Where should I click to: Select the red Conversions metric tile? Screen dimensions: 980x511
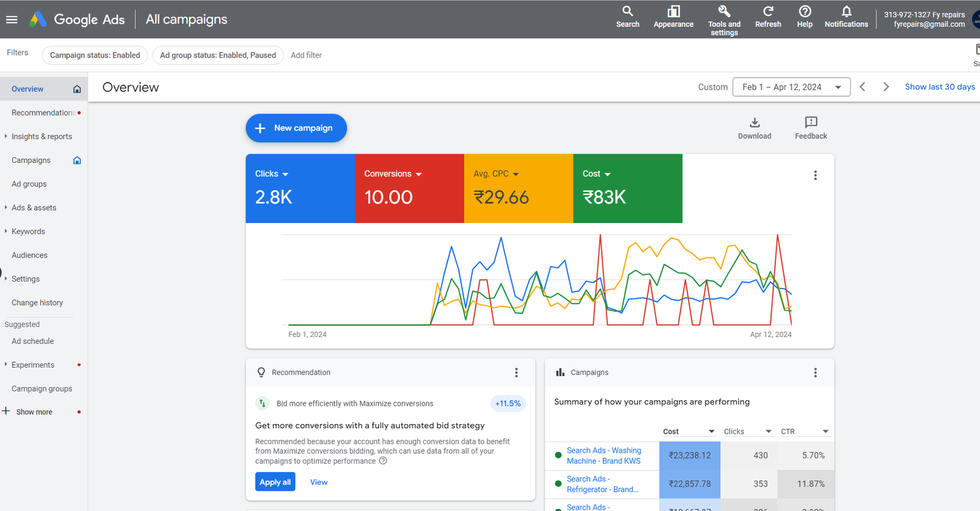point(409,189)
